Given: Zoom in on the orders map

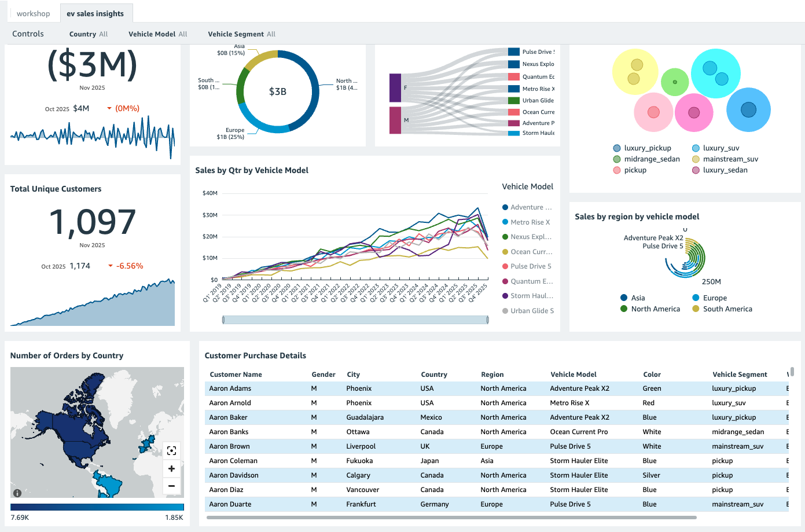Looking at the screenshot, I should tap(171, 468).
